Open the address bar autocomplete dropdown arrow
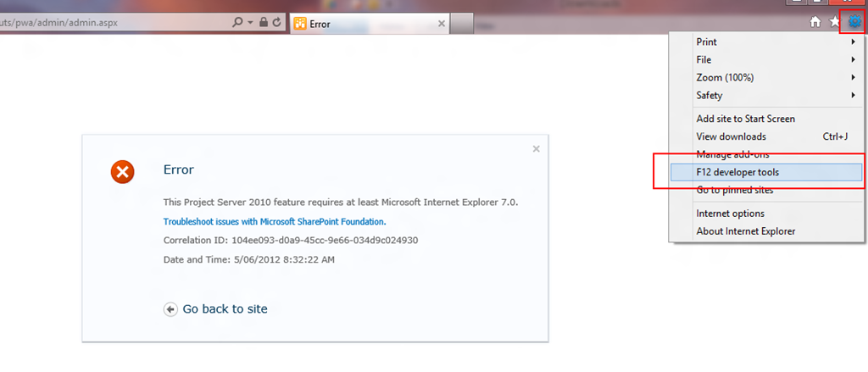Image resolution: width=868 pixels, height=372 pixels. click(x=250, y=23)
